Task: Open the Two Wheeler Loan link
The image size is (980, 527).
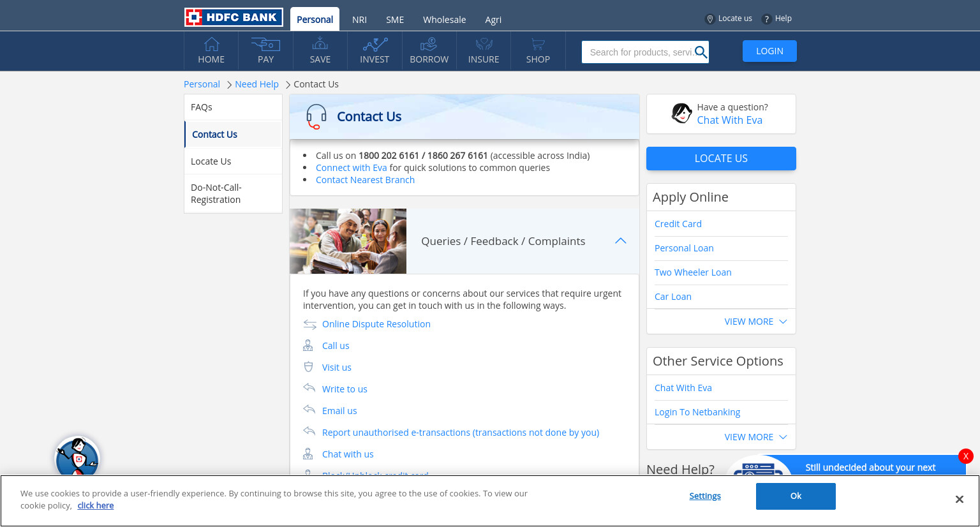Action: coord(693,272)
